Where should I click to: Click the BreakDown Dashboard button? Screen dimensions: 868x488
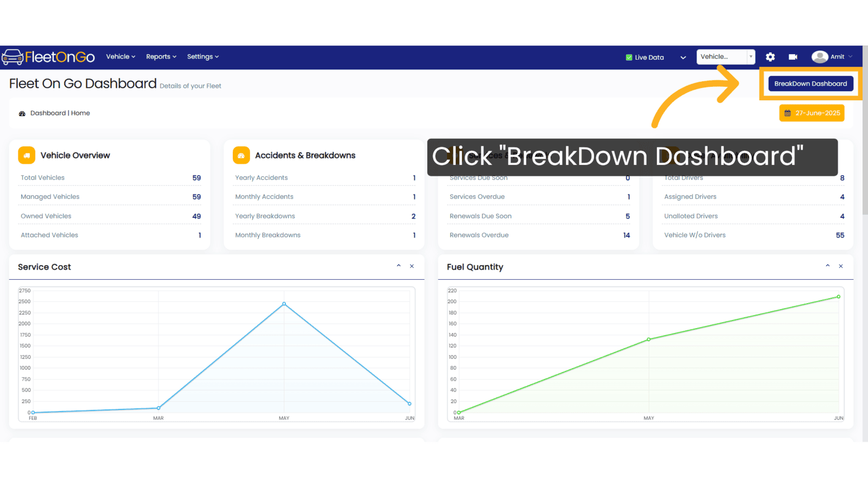click(x=810, y=84)
